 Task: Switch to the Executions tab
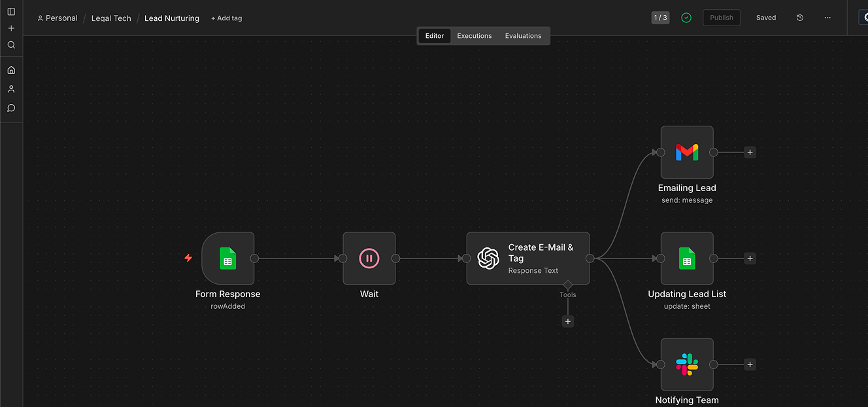(x=474, y=36)
